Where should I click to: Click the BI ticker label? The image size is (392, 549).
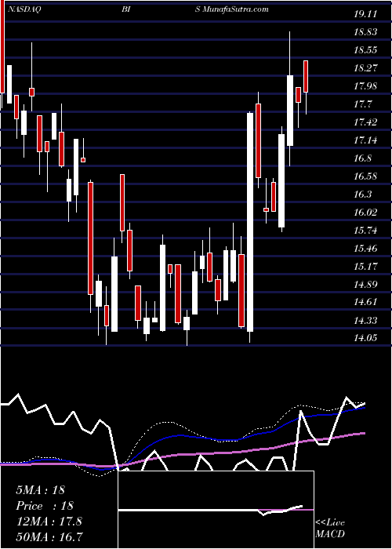127,9
